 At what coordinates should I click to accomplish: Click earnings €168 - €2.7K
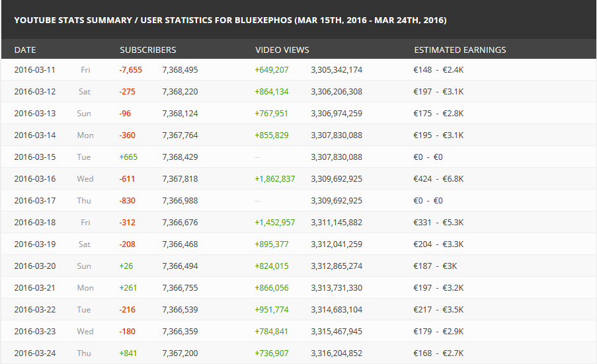tap(438, 353)
